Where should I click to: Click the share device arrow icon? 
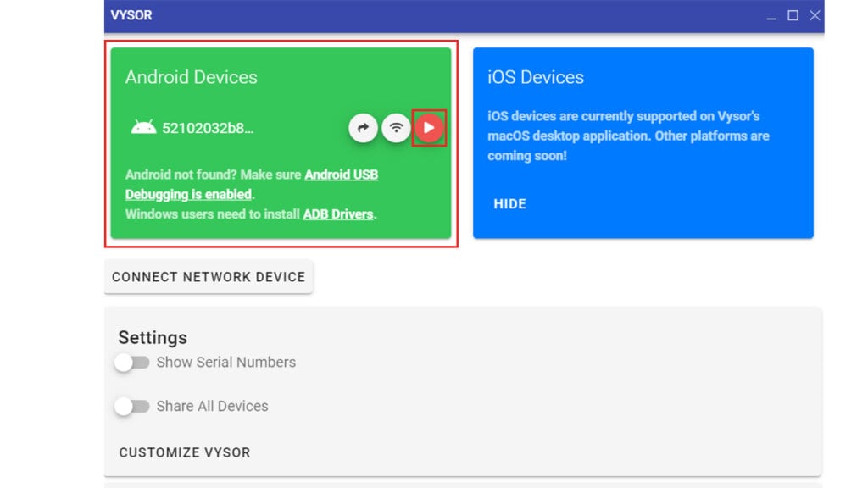363,128
